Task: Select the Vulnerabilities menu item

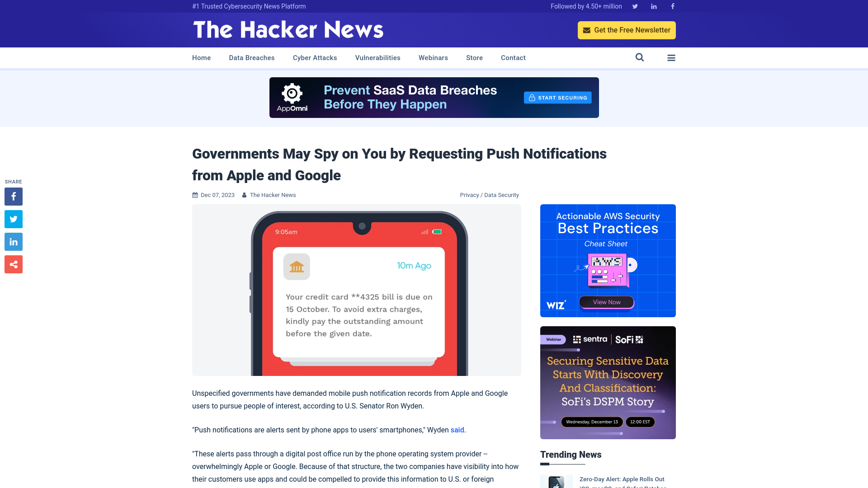Action: click(377, 58)
